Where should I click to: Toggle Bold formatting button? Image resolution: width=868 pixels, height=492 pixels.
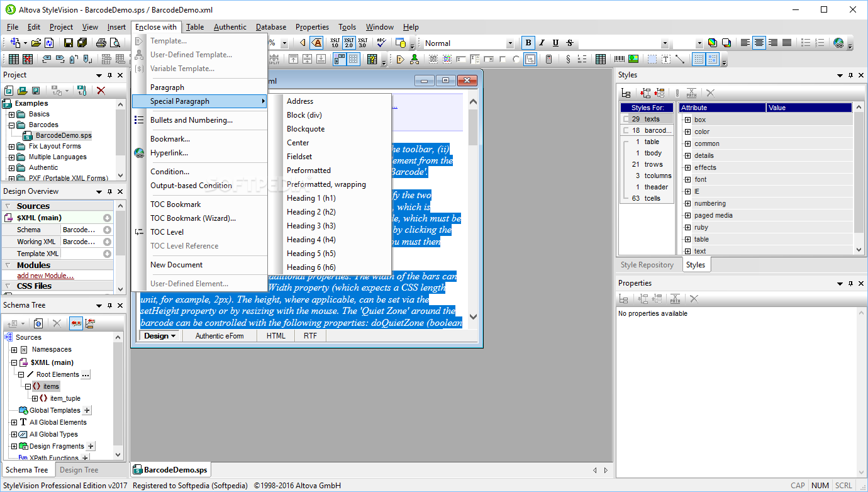click(528, 43)
